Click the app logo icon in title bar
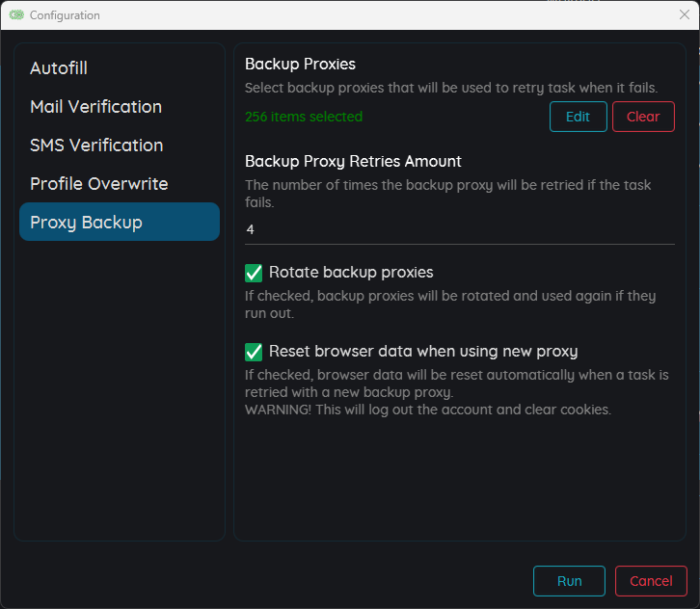 pyautogui.click(x=16, y=15)
